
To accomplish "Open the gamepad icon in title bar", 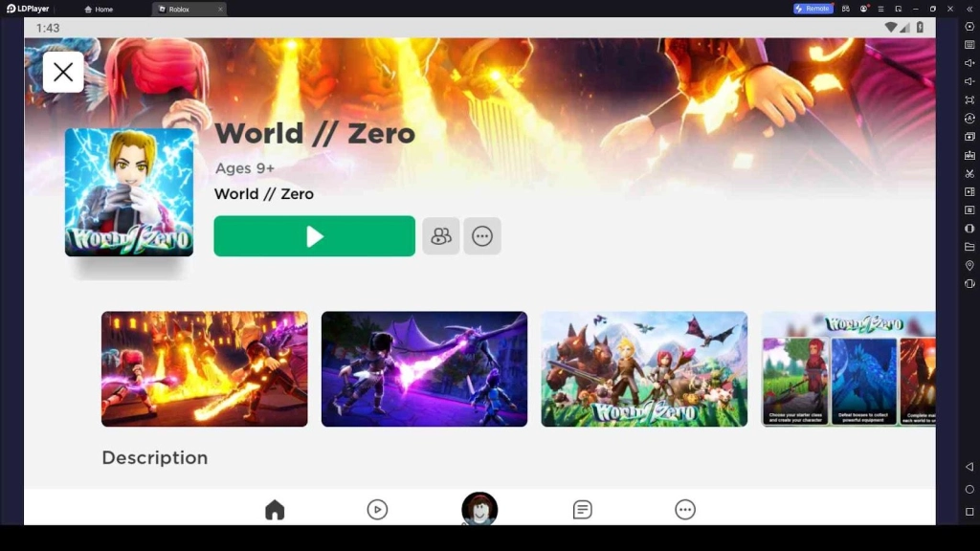I will 845,9.
